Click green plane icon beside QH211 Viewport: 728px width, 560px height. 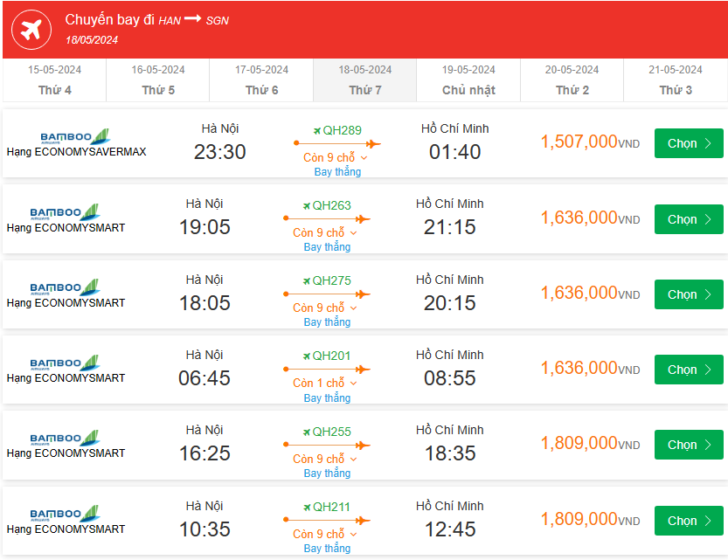coord(307,507)
